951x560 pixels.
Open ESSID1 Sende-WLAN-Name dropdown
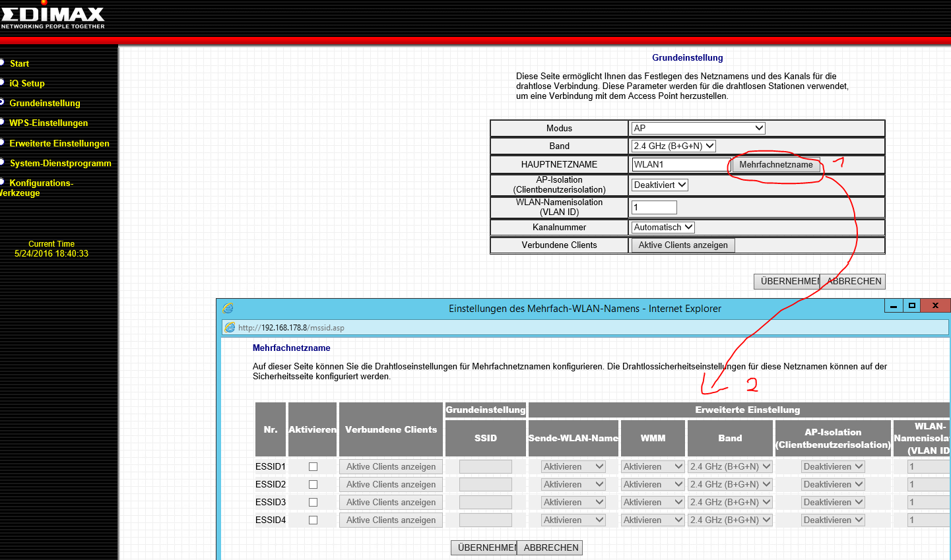point(574,466)
